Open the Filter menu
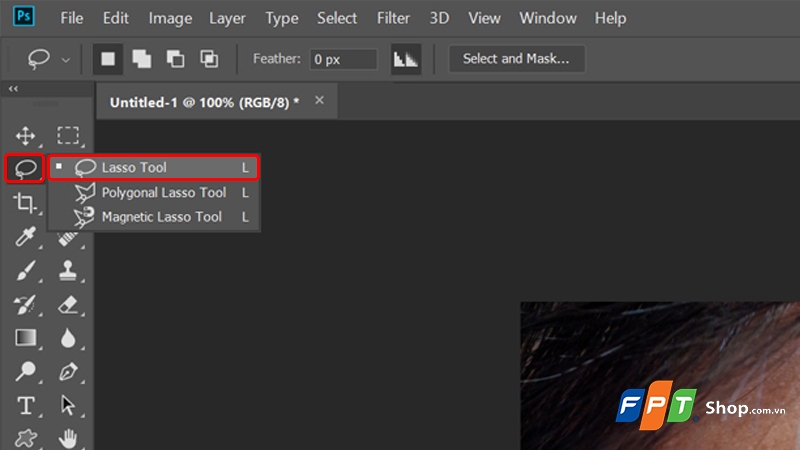Viewport: 800px width, 450px height. [x=393, y=18]
